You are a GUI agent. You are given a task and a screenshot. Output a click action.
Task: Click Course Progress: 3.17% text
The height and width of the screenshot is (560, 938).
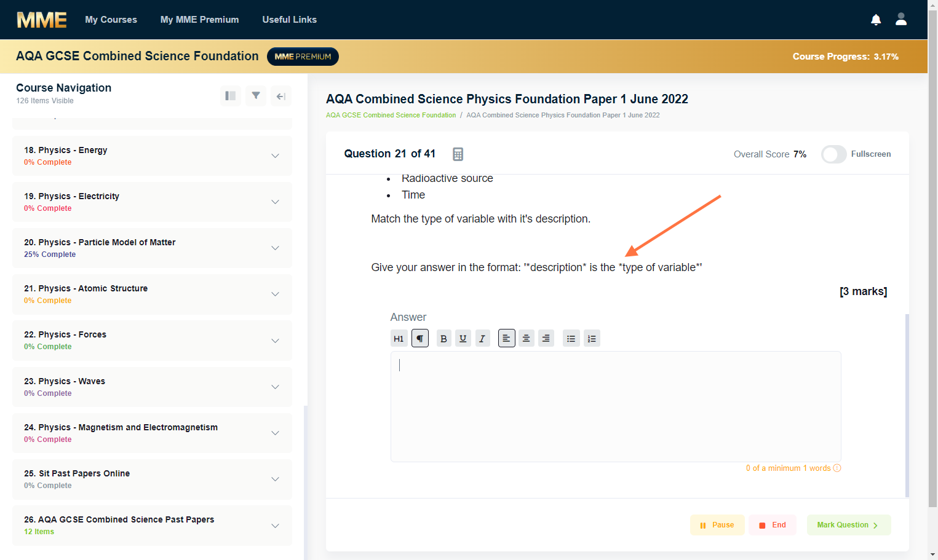coord(845,57)
